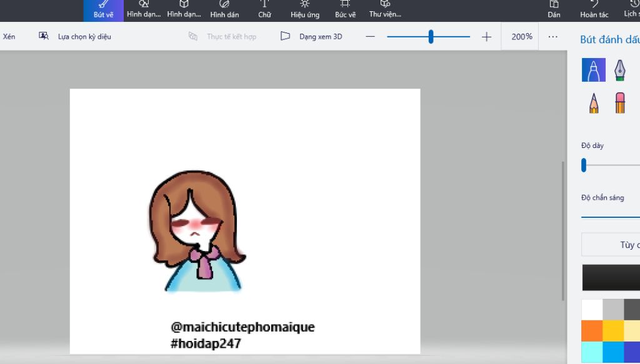
Task: Select the Bút vẽ (Brushes) tab
Action: (x=103, y=11)
